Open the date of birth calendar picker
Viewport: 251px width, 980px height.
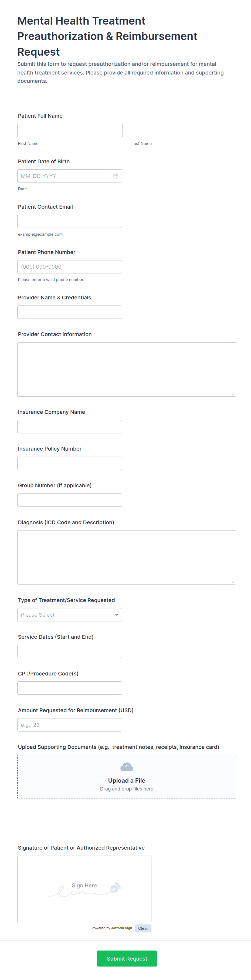(116, 176)
